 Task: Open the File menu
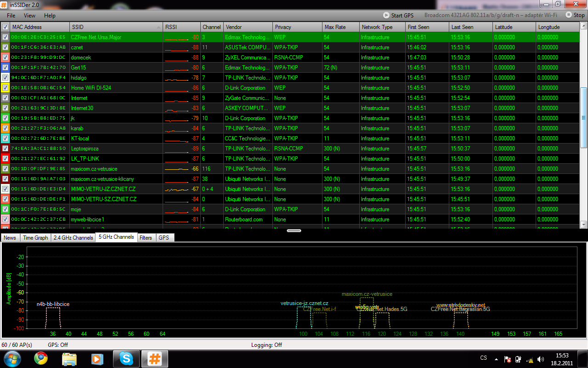click(11, 15)
